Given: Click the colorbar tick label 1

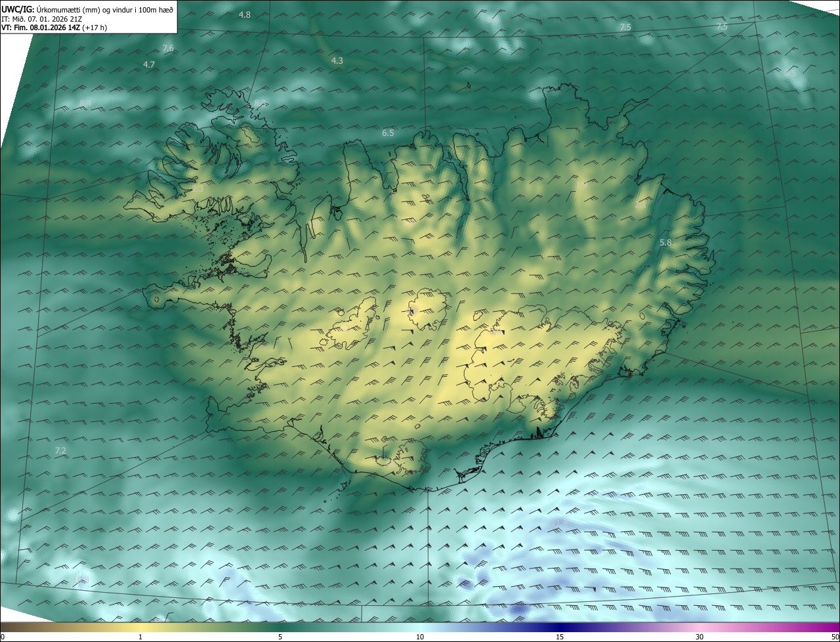Looking at the screenshot, I should point(140,637).
